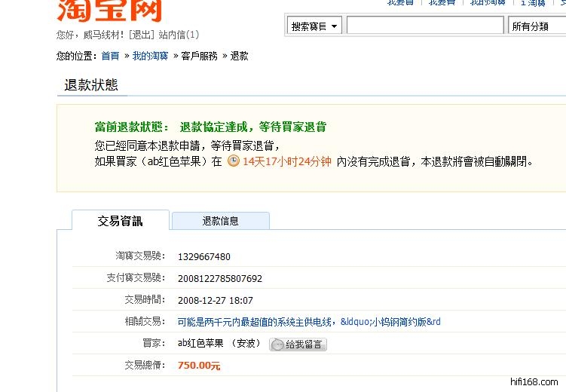Screen dimensions: 566x392
Task: Click the smiley icon on 给我留言 button
Action: pyautogui.click(x=277, y=345)
